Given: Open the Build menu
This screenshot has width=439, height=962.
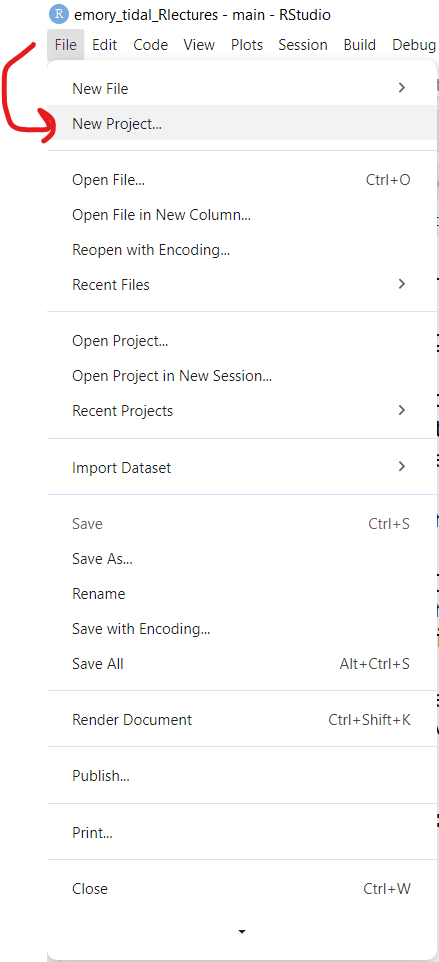Looking at the screenshot, I should tap(360, 45).
